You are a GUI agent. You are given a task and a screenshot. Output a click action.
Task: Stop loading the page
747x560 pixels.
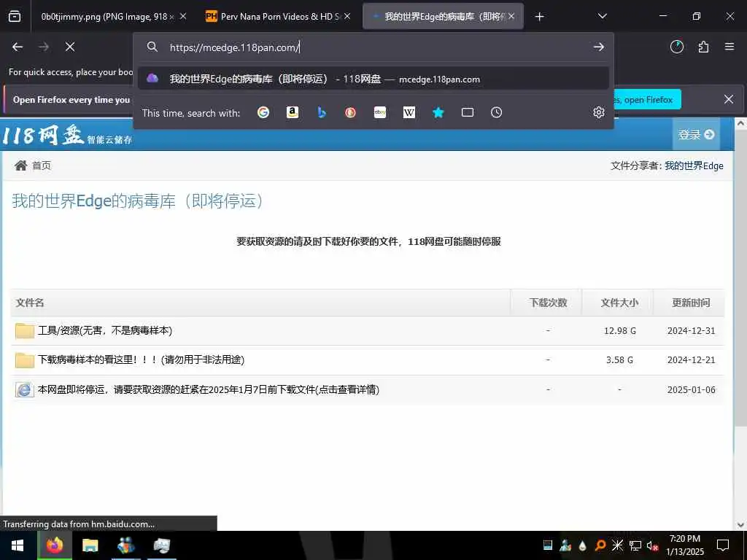coord(70,47)
